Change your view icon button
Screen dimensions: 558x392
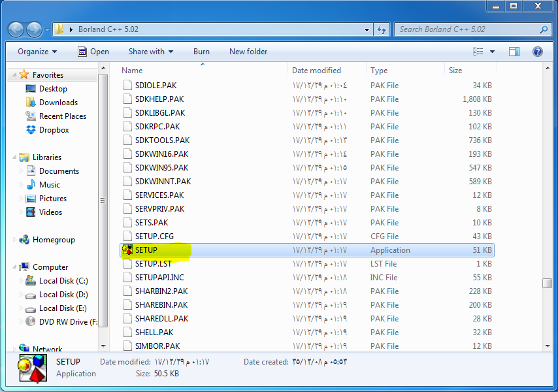478,52
